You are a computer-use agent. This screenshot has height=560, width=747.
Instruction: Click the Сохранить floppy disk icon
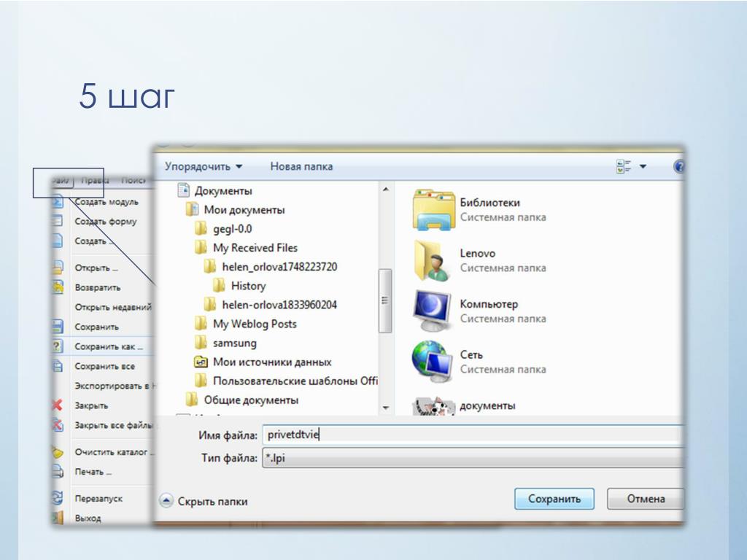(x=57, y=327)
